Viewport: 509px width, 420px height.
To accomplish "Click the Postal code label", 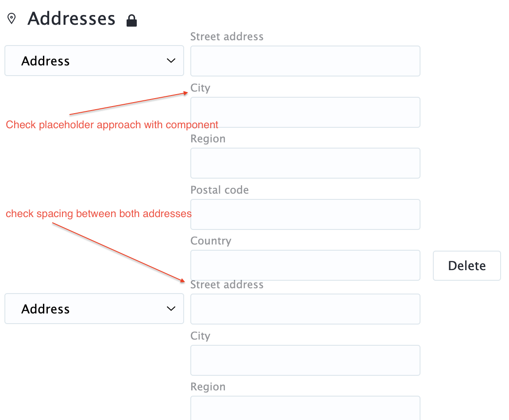I will click(x=220, y=190).
